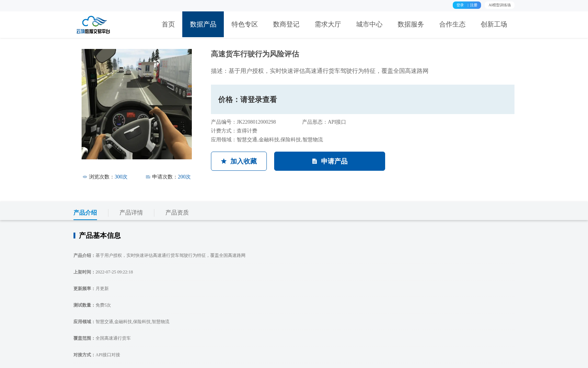Click the 应用领域 line above 加入收藏
The image size is (588, 368).
[267, 140]
